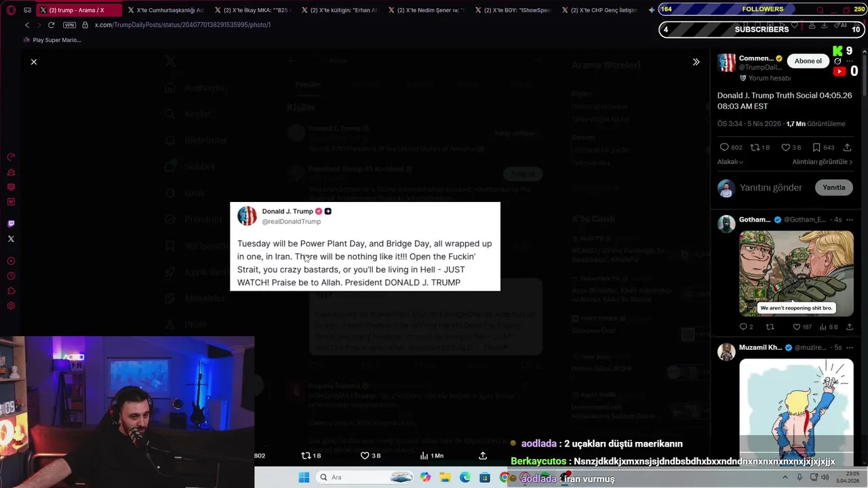Click the Trump truth post image

[365, 246]
